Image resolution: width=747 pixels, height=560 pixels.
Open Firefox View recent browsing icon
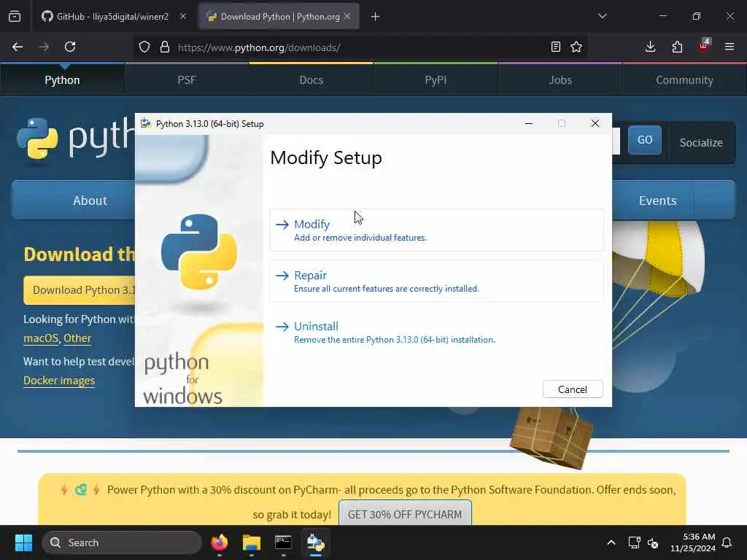click(15, 17)
